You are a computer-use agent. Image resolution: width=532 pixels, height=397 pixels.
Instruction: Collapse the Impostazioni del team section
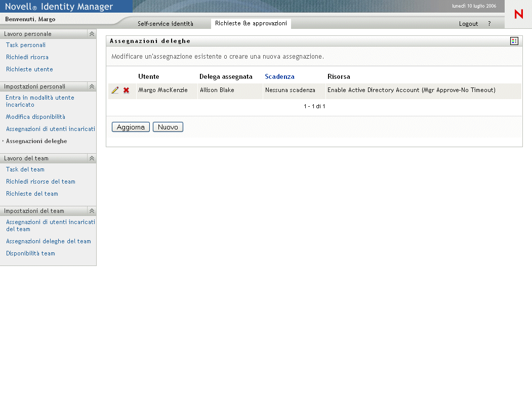(92, 211)
